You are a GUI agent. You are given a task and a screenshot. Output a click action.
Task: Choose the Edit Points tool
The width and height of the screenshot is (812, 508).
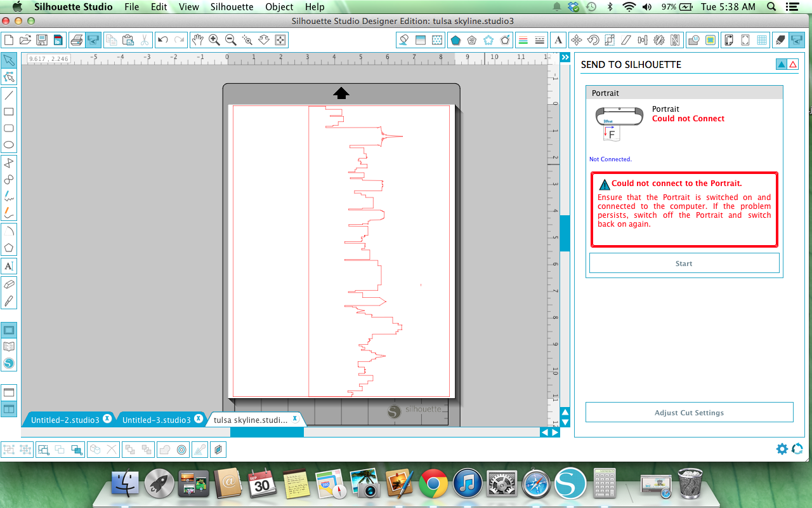9,77
